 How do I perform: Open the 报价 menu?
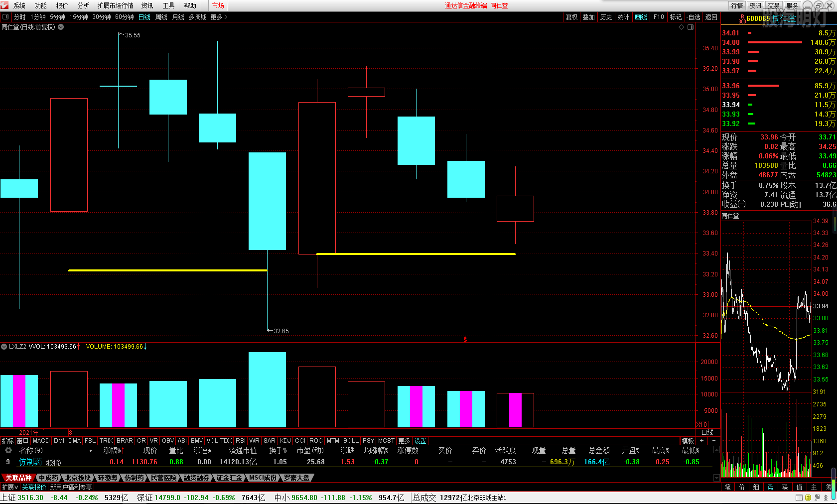tap(62, 5)
